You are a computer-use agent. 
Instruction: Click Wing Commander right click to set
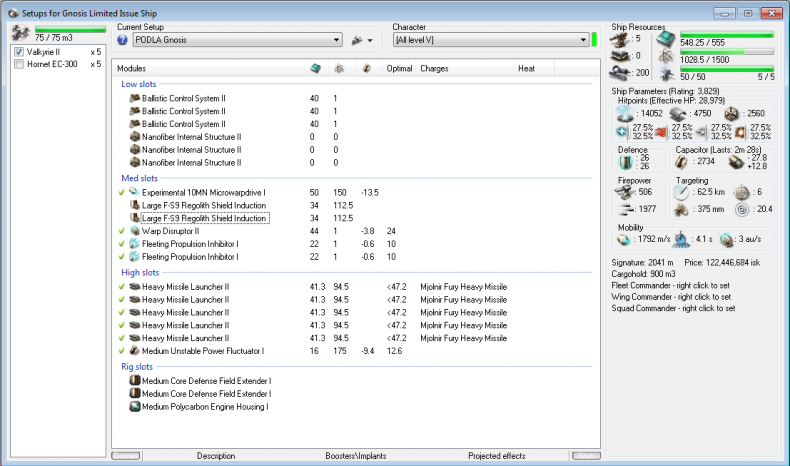(671, 297)
